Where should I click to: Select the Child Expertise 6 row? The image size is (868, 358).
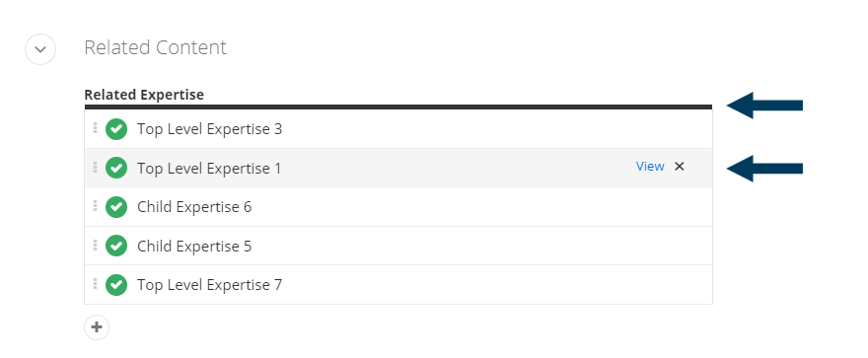point(398,207)
